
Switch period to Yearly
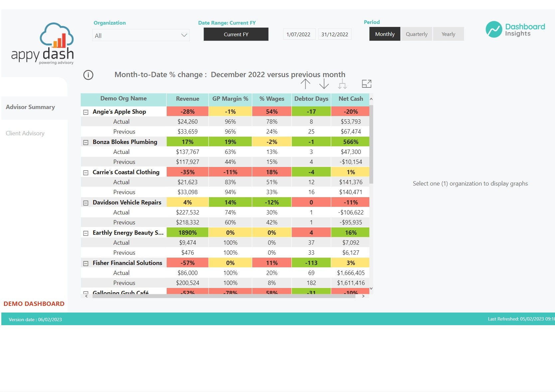[448, 34]
